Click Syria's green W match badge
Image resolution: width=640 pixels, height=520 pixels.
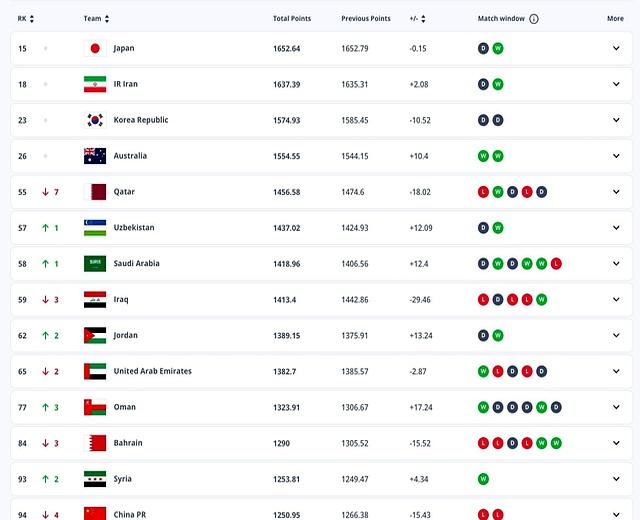coord(483,479)
